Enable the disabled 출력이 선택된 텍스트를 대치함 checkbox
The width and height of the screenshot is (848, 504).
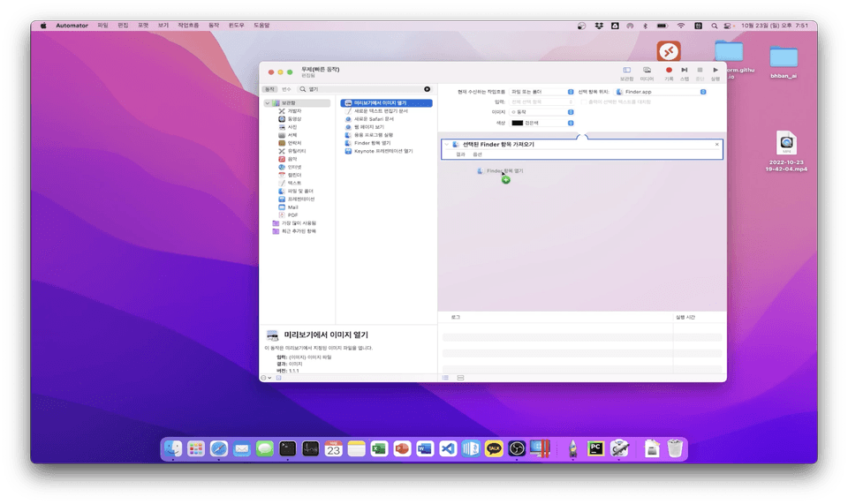point(584,102)
